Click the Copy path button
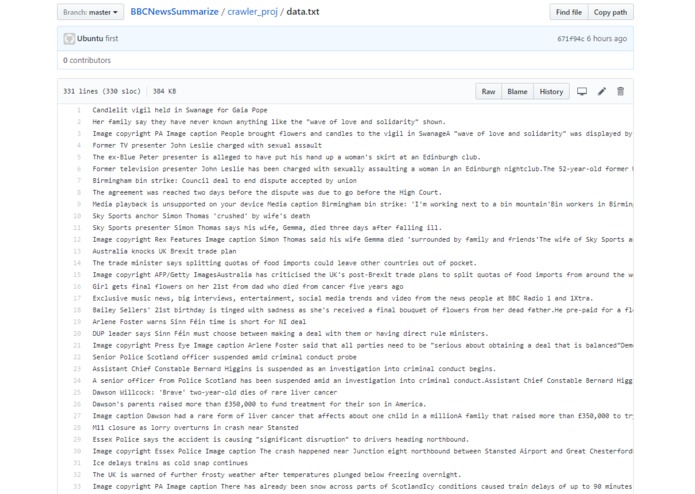This screenshot has height=494, width=695. [610, 12]
